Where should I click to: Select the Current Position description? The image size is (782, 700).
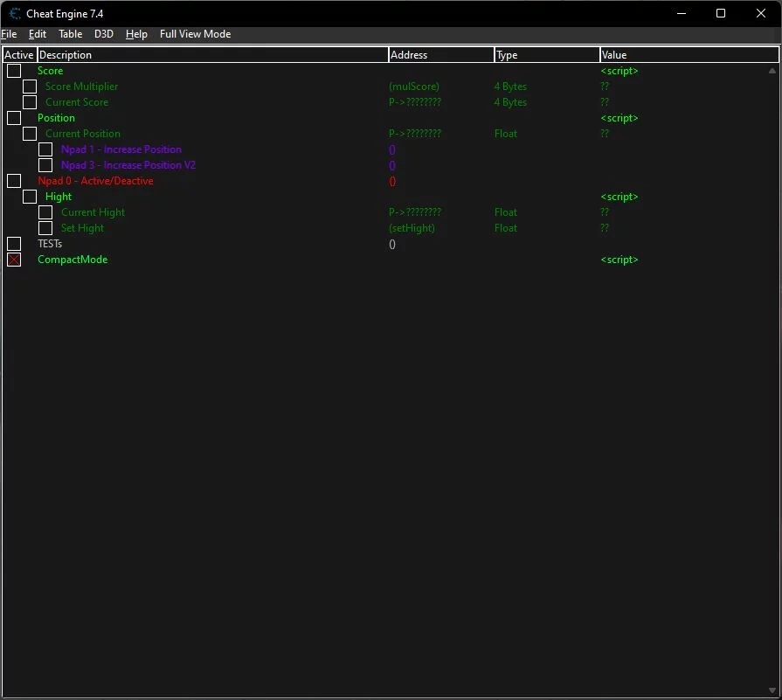pyautogui.click(x=83, y=134)
